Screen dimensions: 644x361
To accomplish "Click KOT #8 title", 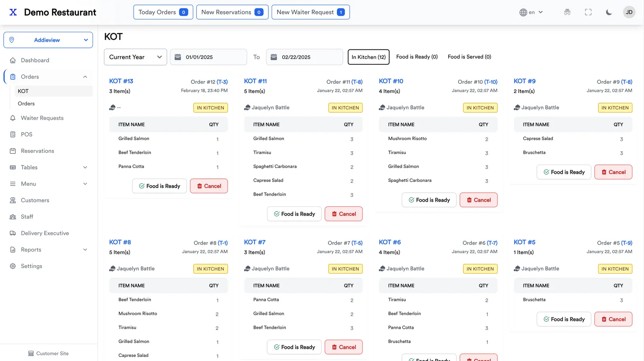I will click(120, 242).
